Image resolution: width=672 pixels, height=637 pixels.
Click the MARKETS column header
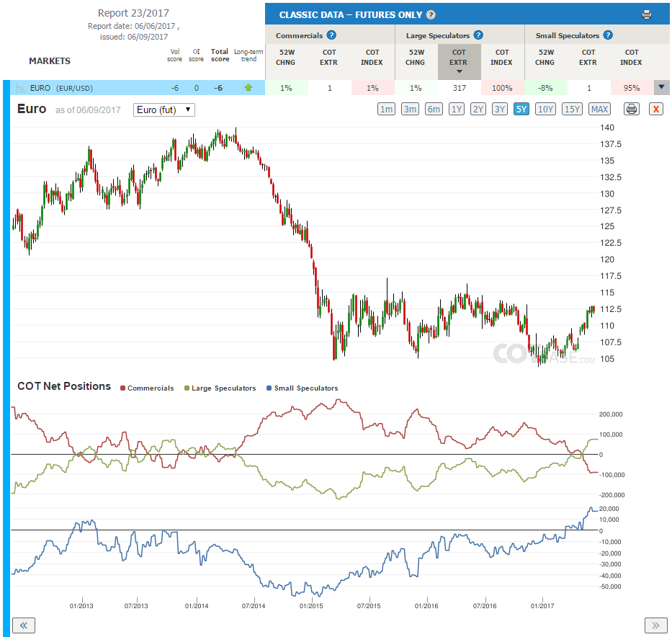[50, 61]
